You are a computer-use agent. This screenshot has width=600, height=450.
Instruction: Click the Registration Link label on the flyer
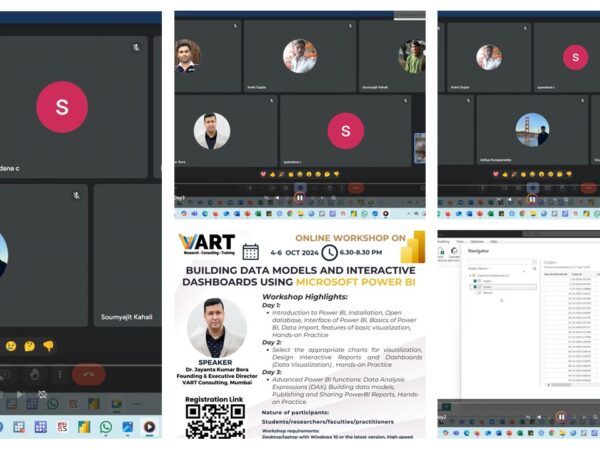point(214,399)
